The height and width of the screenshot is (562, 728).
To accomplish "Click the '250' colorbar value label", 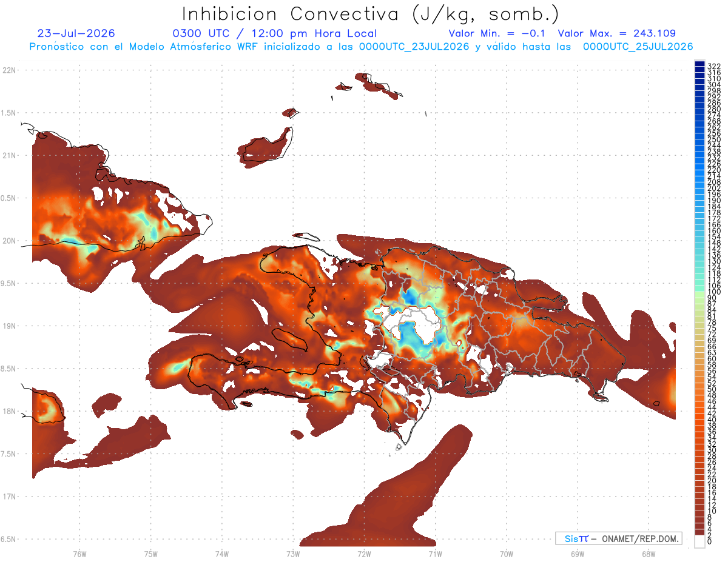I will point(714,139).
